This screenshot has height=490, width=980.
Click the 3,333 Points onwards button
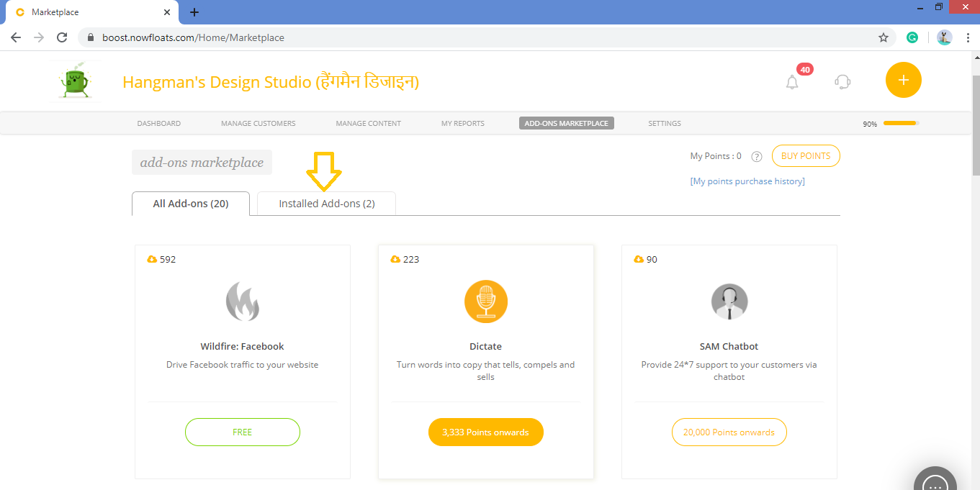[x=486, y=432]
